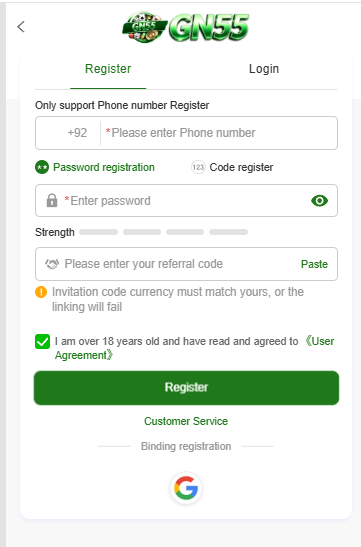361x547 pixels.
Task: Switch to the Login tab
Action: point(264,69)
